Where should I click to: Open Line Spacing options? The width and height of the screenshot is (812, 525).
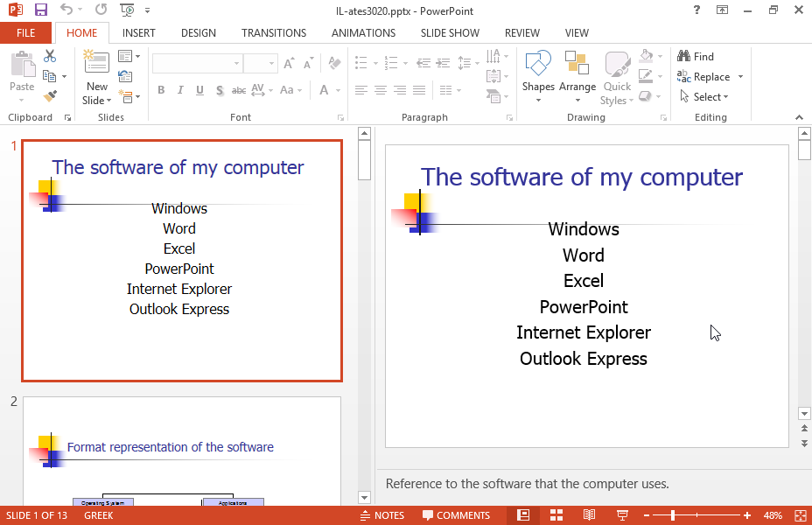click(467, 63)
